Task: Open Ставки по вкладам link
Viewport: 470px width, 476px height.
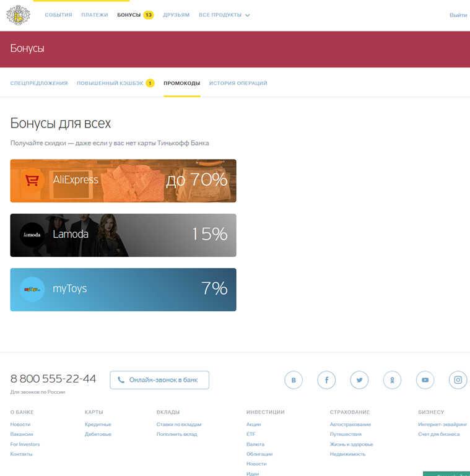Action: point(179,425)
